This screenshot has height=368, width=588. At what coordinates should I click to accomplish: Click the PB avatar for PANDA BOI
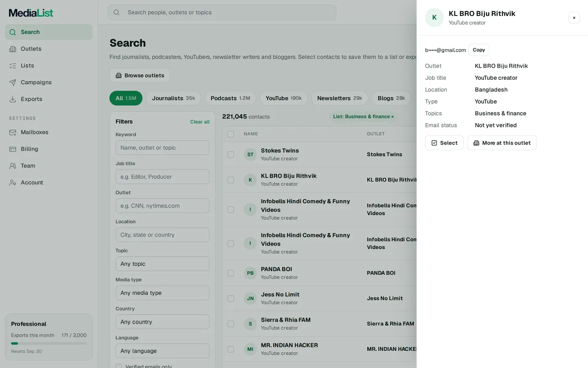(250, 273)
